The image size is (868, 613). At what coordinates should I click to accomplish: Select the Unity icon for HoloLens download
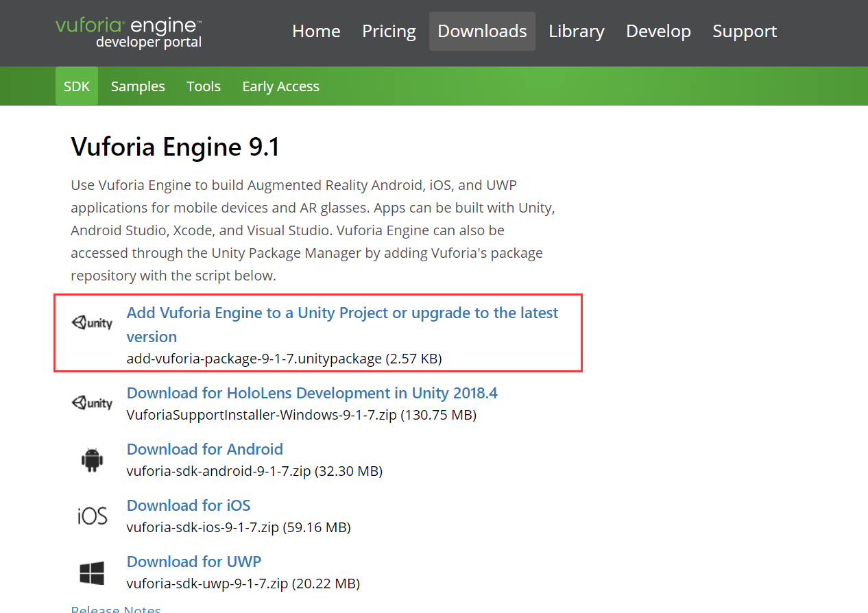click(91, 402)
